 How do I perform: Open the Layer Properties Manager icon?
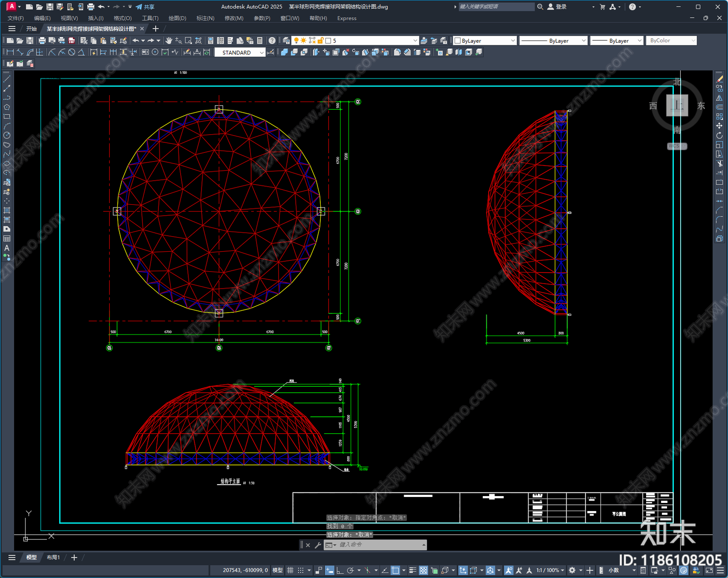[286, 41]
